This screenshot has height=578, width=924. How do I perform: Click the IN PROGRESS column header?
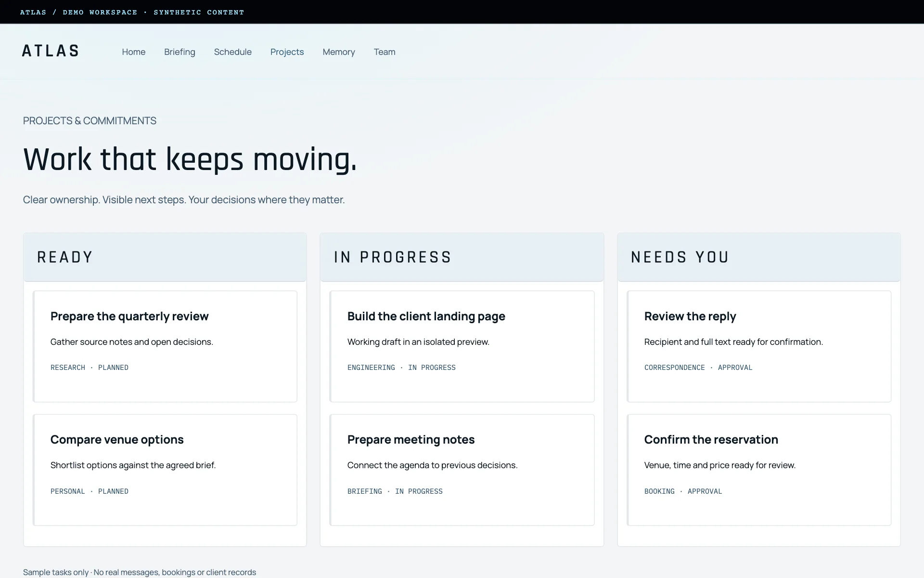(462, 257)
